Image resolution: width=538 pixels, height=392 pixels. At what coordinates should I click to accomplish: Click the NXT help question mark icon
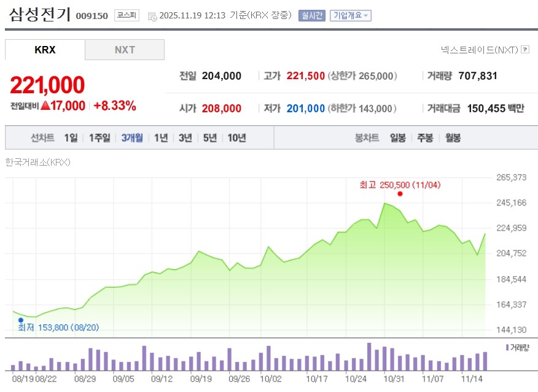(525, 50)
